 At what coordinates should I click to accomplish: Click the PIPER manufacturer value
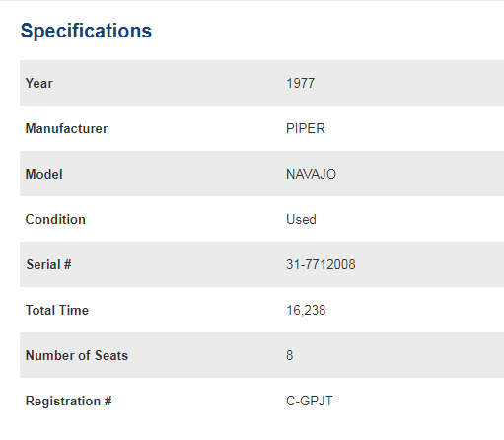tap(306, 128)
